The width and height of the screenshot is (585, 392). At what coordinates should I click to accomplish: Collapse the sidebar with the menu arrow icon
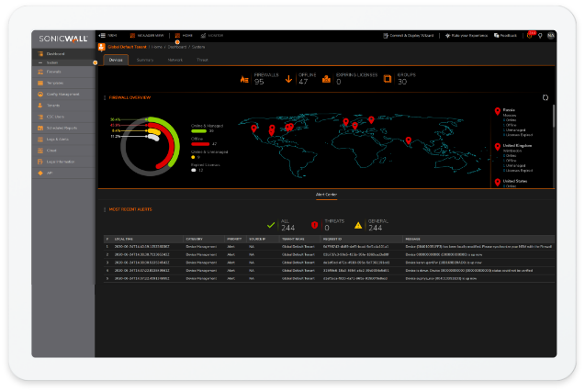pyautogui.click(x=102, y=36)
